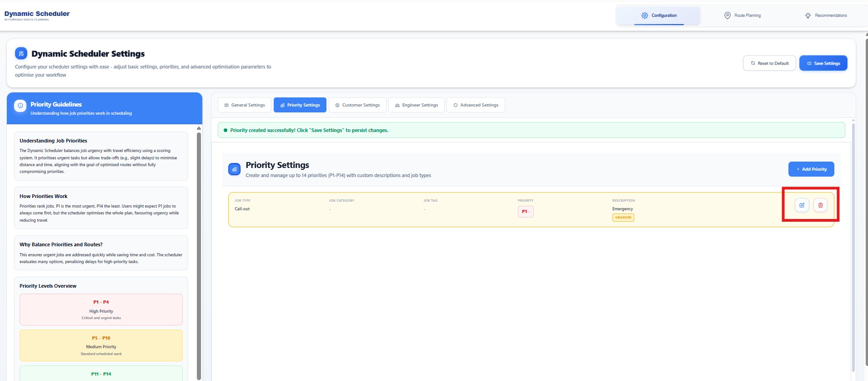
Task: Click the JOB TYPE column label
Action: point(242,200)
